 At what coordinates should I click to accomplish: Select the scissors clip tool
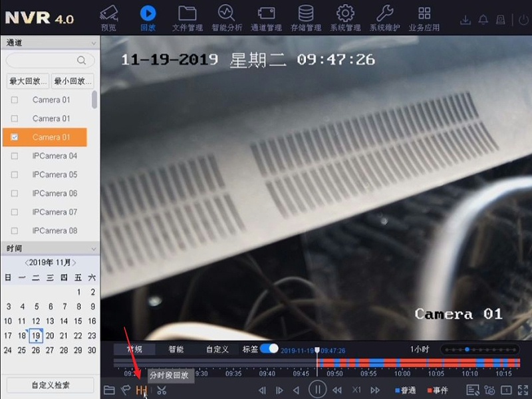(x=162, y=390)
